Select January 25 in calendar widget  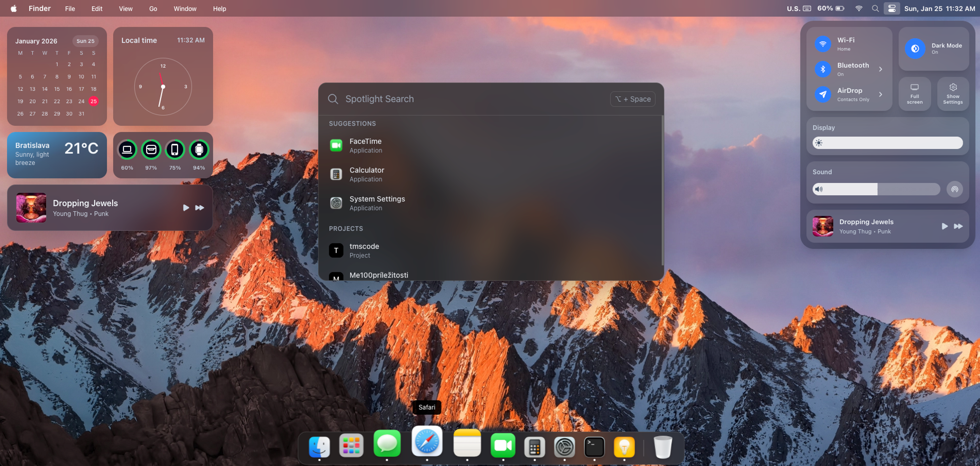(93, 101)
